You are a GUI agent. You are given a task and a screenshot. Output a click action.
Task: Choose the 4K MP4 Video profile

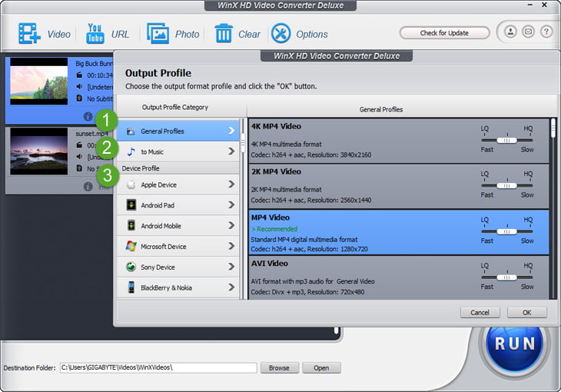pyautogui.click(x=361, y=140)
